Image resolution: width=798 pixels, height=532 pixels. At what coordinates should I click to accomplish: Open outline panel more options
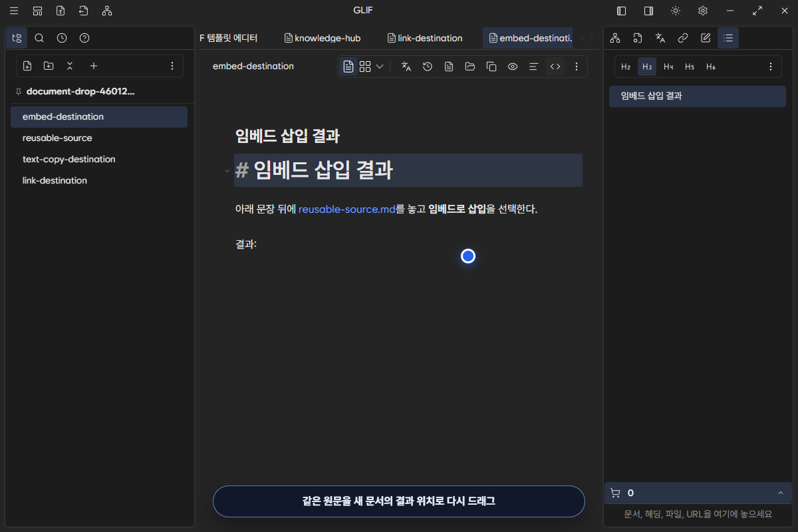tap(771, 66)
